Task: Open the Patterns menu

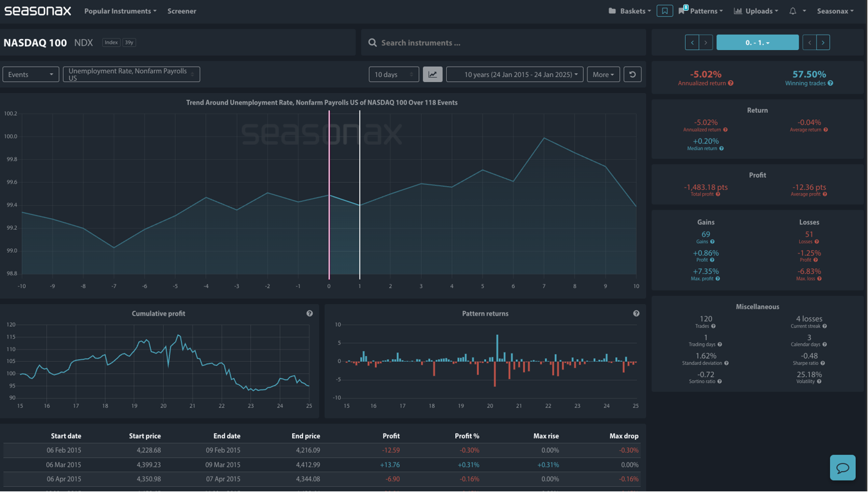Action: click(701, 11)
